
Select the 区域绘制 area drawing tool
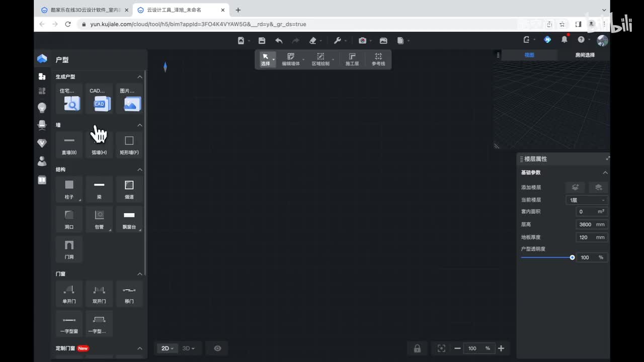[x=320, y=59]
